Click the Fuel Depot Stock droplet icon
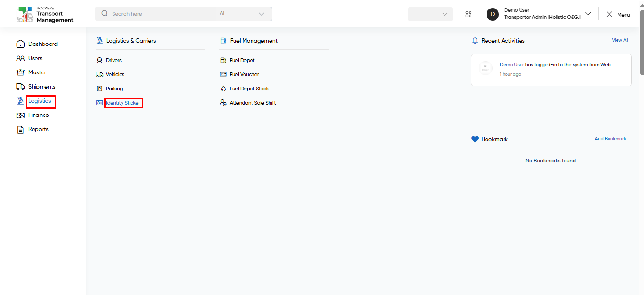The width and height of the screenshot is (644, 295). point(224,89)
